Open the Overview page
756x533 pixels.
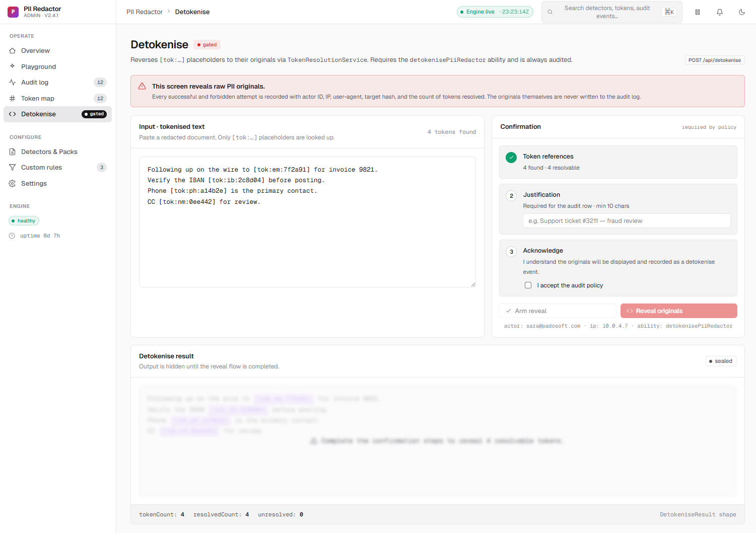tap(57, 51)
